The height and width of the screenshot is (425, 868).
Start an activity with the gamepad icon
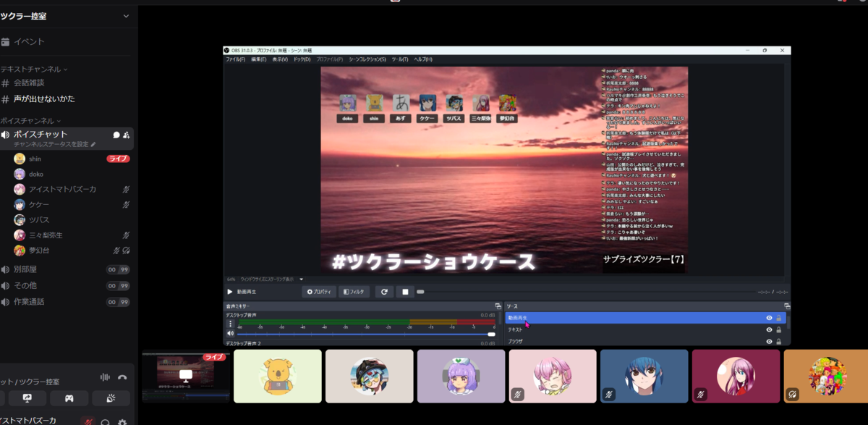coord(69,398)
